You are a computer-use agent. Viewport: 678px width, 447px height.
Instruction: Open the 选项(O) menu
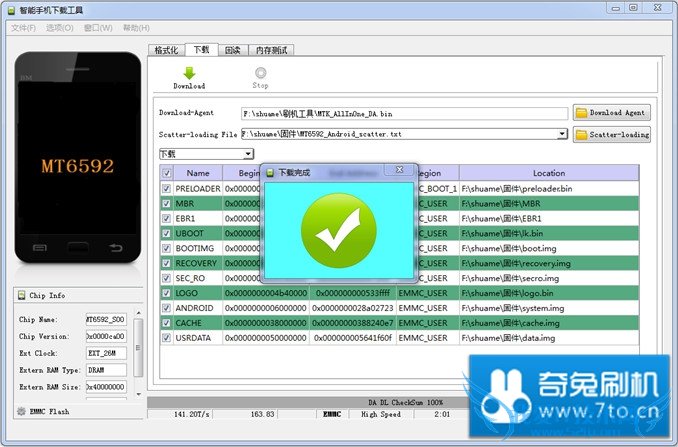pos(60,28)
